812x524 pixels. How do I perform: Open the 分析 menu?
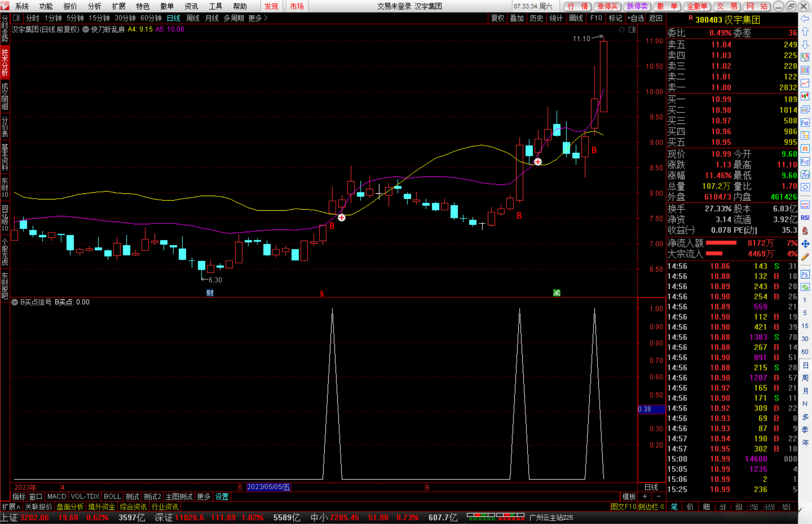[94, 6]
